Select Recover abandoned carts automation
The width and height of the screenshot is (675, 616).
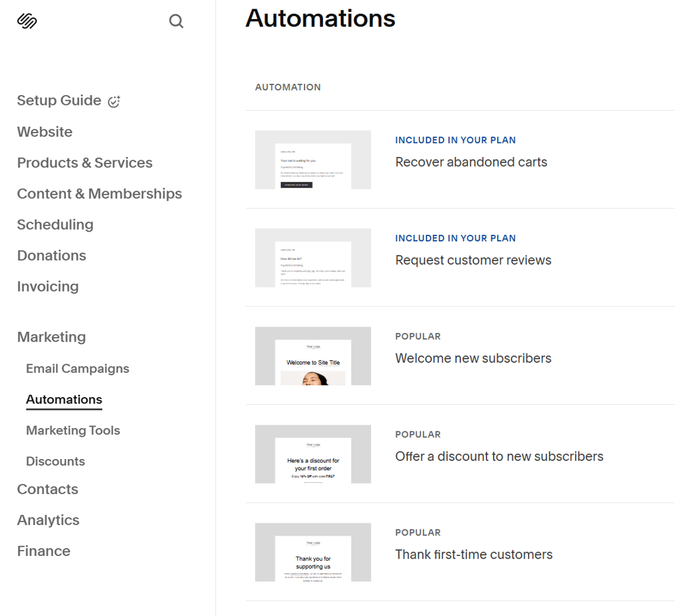point(471,162)
